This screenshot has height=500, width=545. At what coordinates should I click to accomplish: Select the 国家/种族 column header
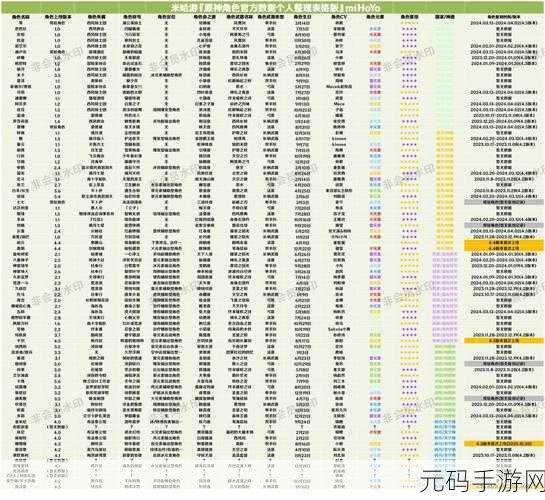pos(445,17)
